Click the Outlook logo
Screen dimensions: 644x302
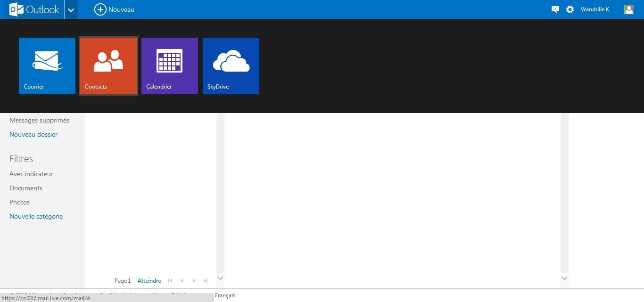(34, 9)
